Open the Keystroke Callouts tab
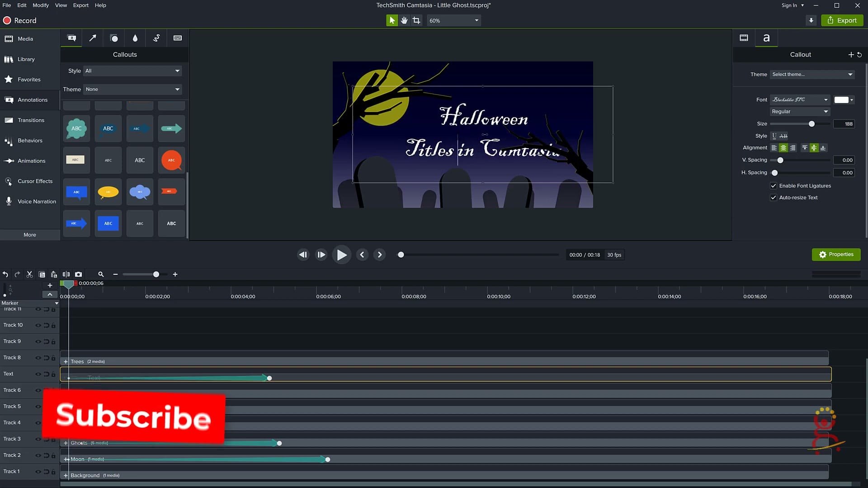The image size is (868, 488). 177,38
